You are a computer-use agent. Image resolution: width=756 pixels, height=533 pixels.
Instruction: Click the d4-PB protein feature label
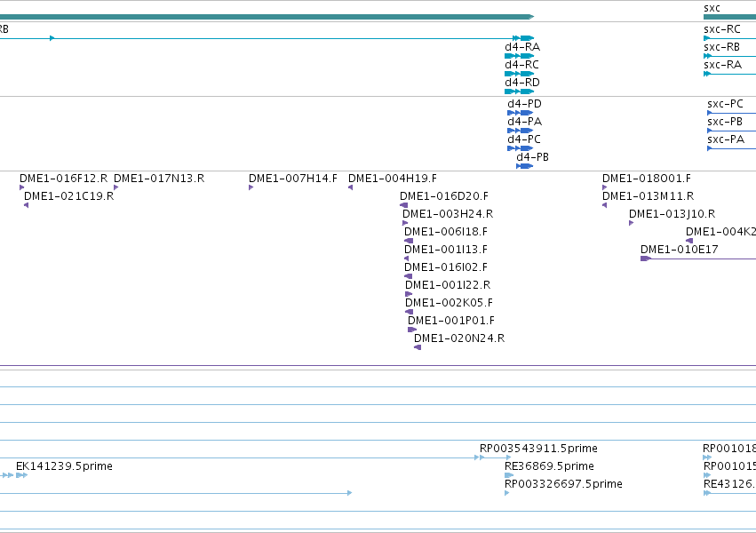532,157
